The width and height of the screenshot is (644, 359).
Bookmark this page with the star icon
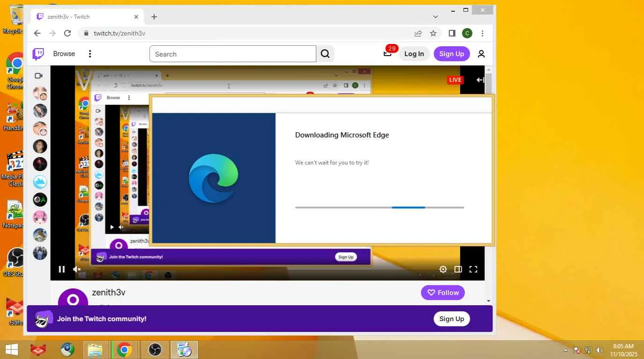tap(433, 33)
